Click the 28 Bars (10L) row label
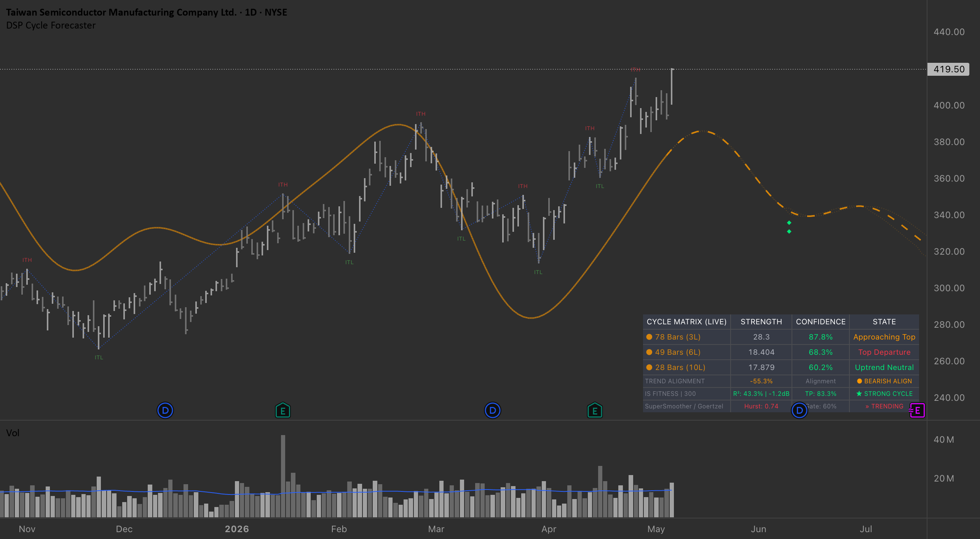The height and width of the screenshot is (539, 980). point(680,367)
